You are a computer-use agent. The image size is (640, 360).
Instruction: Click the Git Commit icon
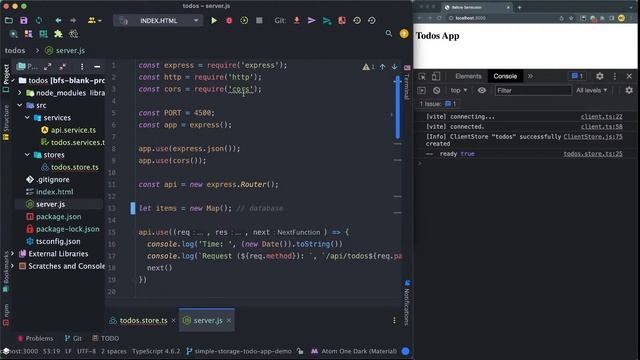(311, 20)
